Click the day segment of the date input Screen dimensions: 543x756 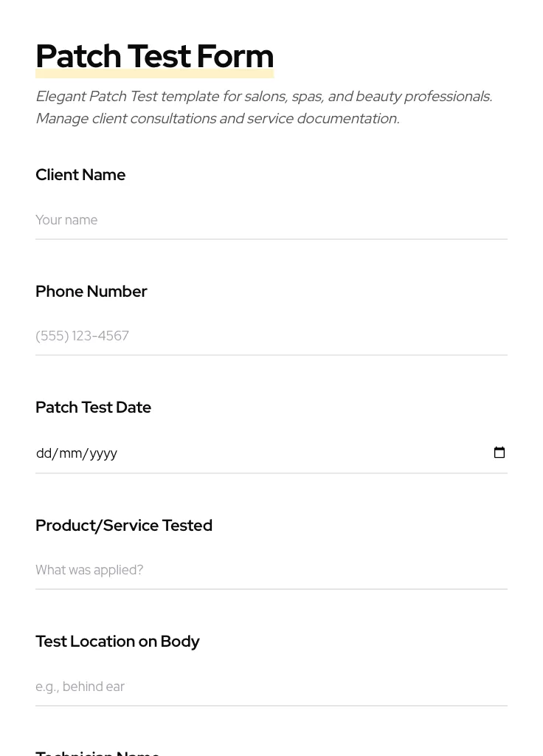click(44, 453)
